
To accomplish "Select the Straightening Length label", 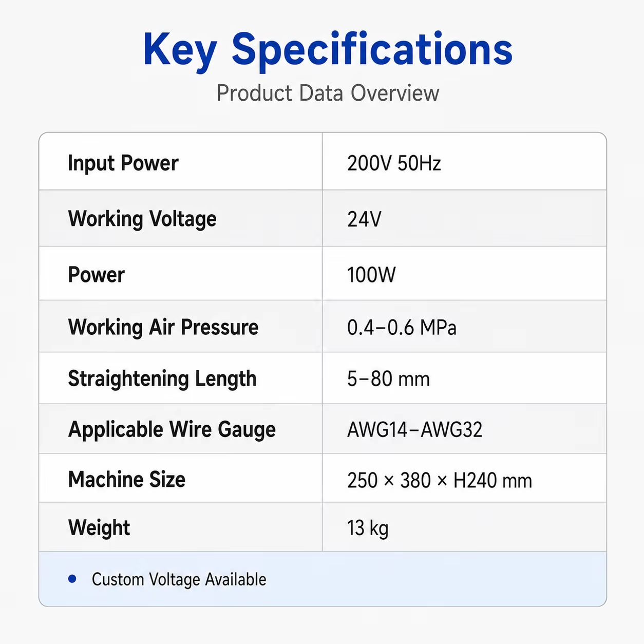I will (x=162, y=379).
